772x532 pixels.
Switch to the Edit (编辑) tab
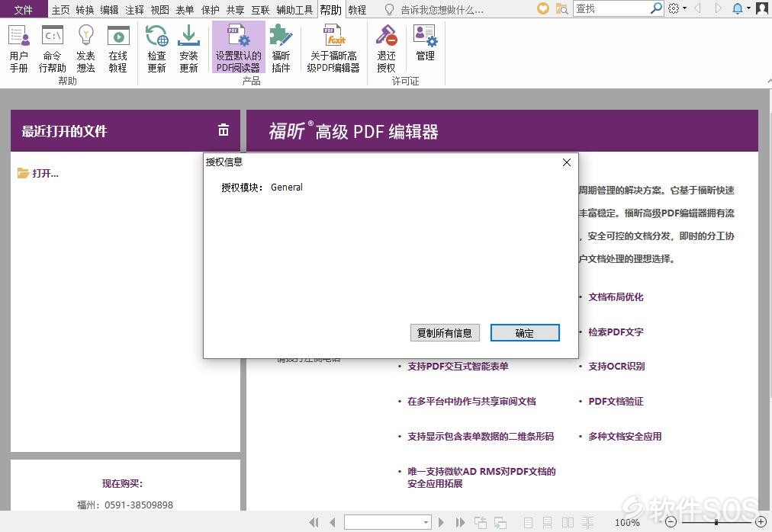tap(109, 10)
